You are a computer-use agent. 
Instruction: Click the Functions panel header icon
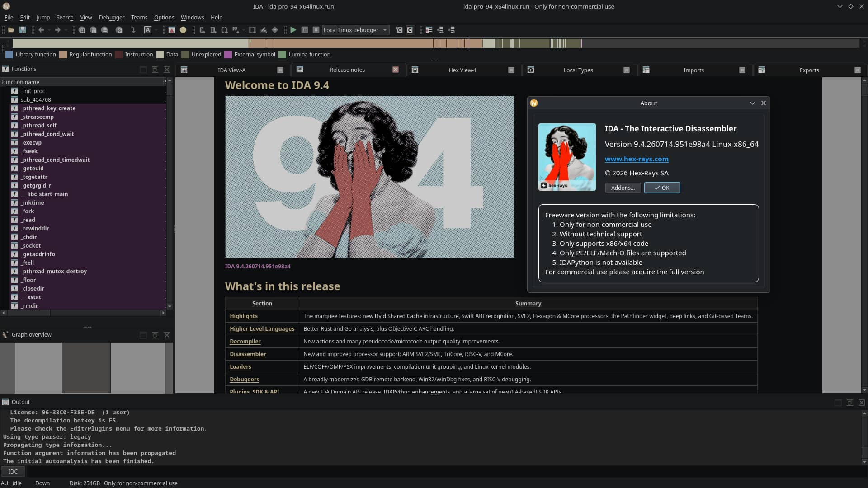[x=5, y=69]
